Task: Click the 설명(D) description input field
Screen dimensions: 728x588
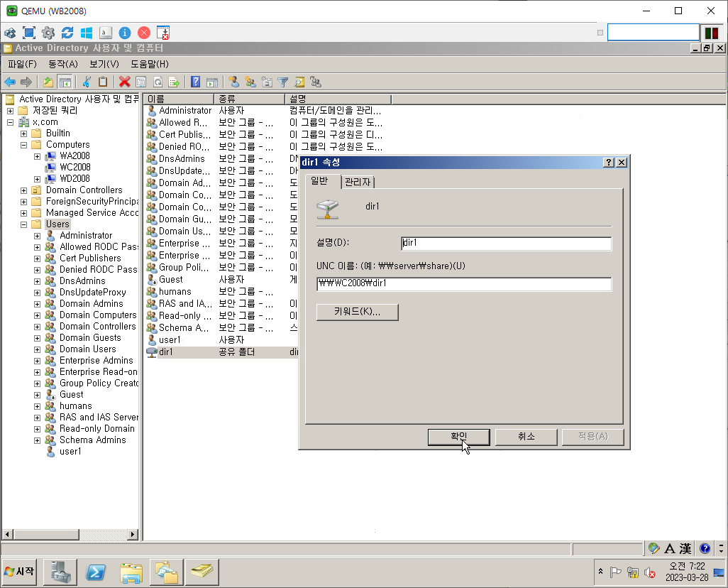Action: 506,243
